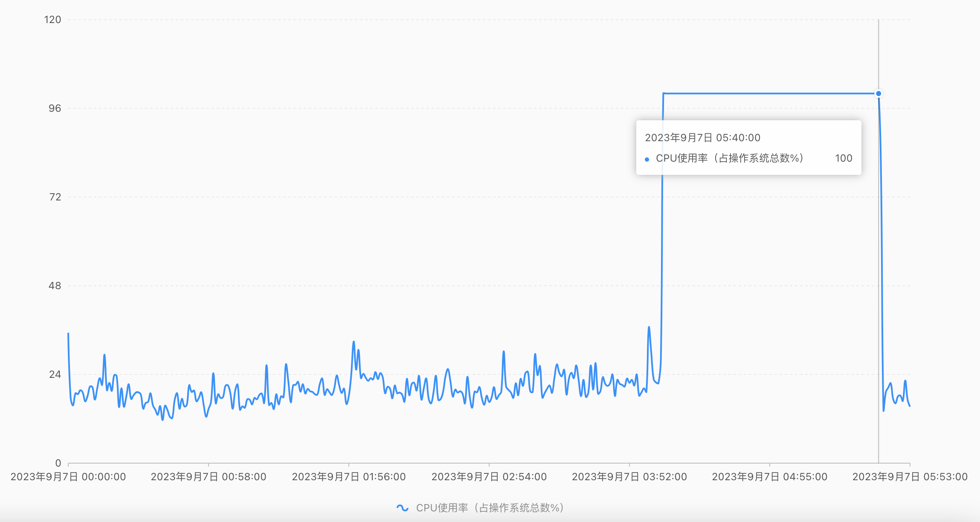Screen dimensions: 980x522
Task: Click the highlighted data point at 05:40:00
Action: (x=879, y=93)
